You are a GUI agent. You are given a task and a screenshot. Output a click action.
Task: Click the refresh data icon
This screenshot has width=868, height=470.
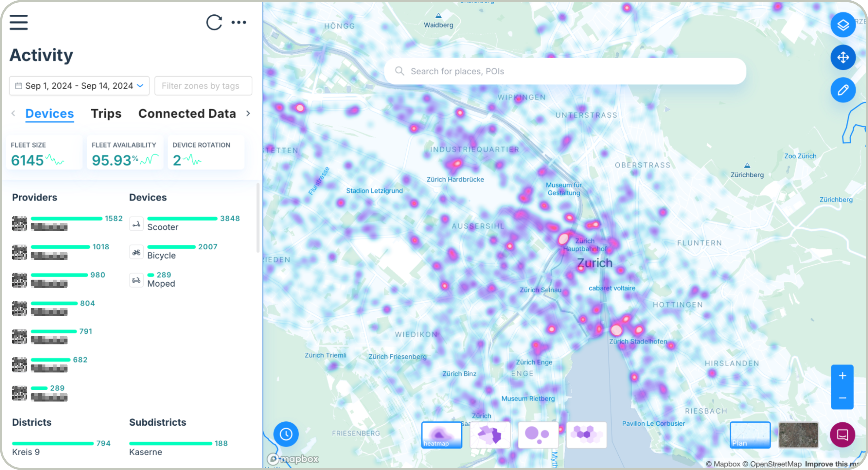pyautogui.click(x=214, y=22)
